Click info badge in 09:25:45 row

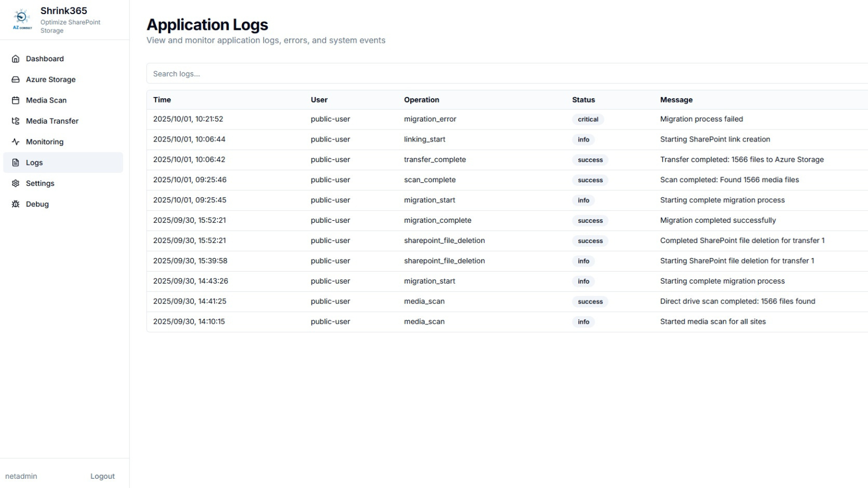point(583,200)
